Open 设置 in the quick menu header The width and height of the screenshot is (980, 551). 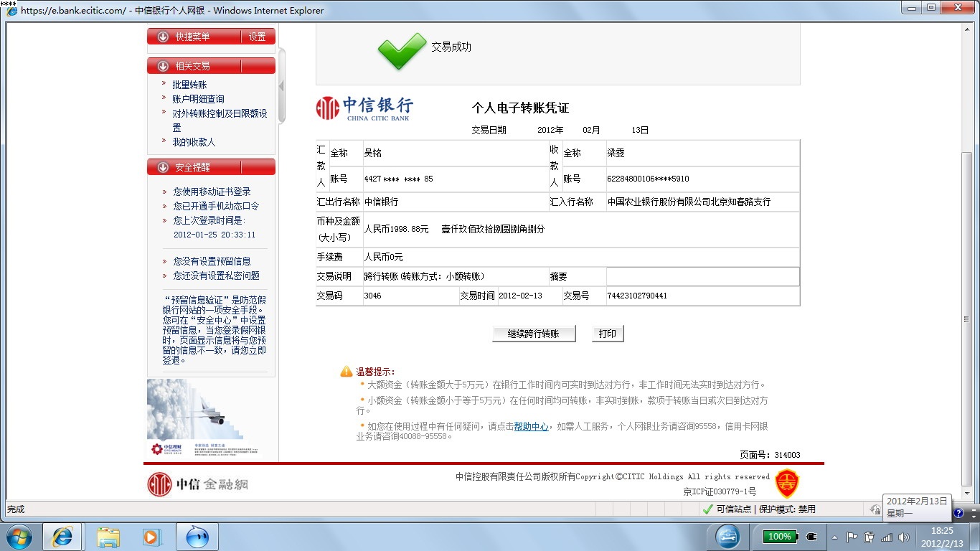258,37
